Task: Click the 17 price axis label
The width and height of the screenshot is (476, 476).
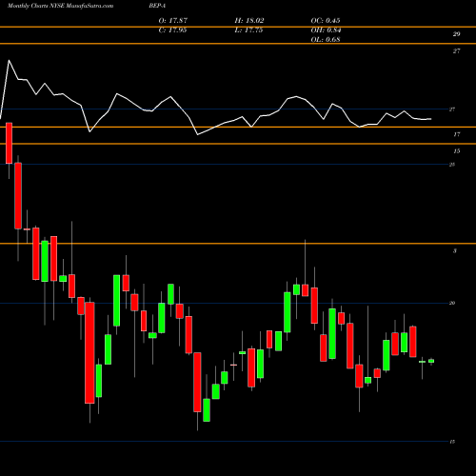Action: point(456,134)
